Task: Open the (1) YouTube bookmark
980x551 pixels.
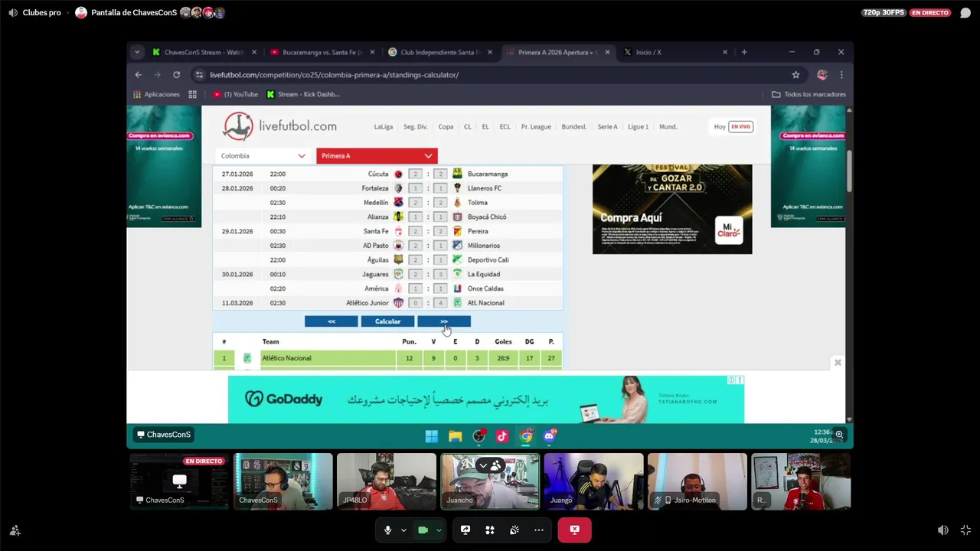Action: (236, 94)
